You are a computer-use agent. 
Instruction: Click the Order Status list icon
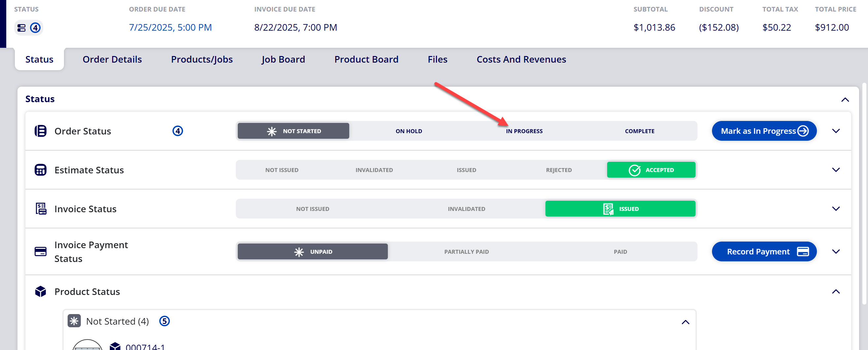(41, 131)
